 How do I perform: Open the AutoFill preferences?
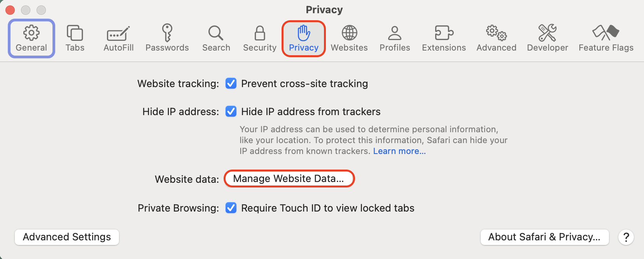pyautogui.click(x=118, y=38)
